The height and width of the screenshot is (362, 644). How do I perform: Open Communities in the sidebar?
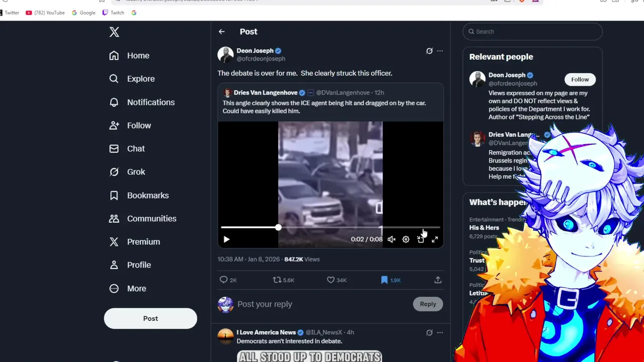tap(143, 218)
